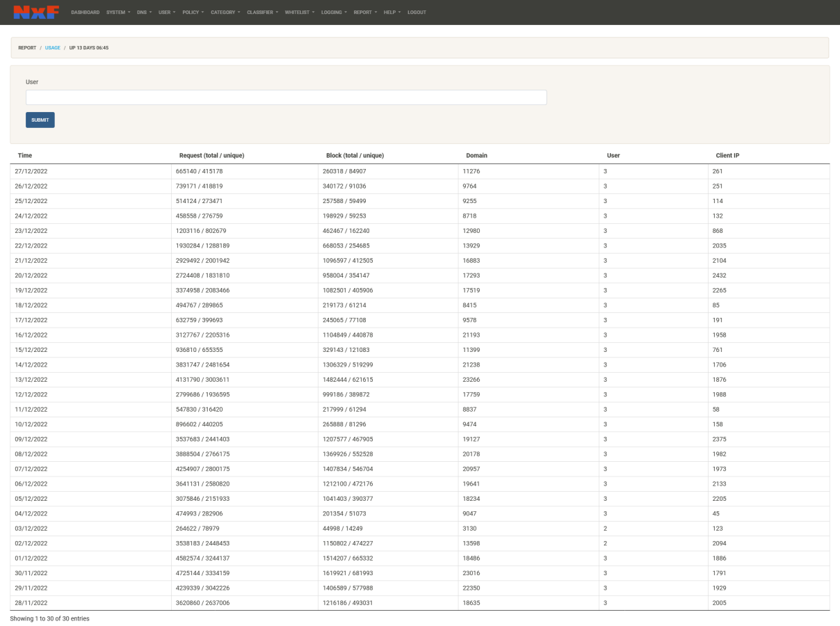The width and height of the screenshot is (840, 626).
Task: Expand the Help dropdown menu
Action: 392,13
